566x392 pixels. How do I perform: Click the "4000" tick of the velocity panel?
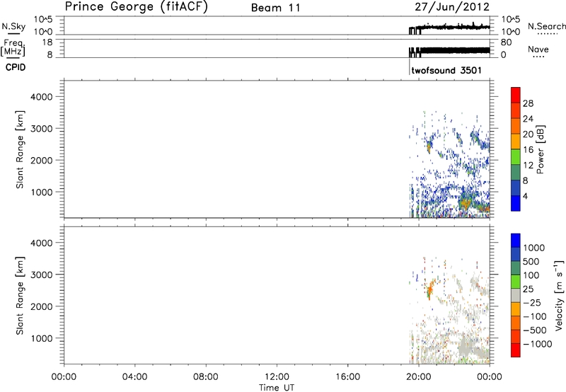pyautogui.click(x=41, y=243)
